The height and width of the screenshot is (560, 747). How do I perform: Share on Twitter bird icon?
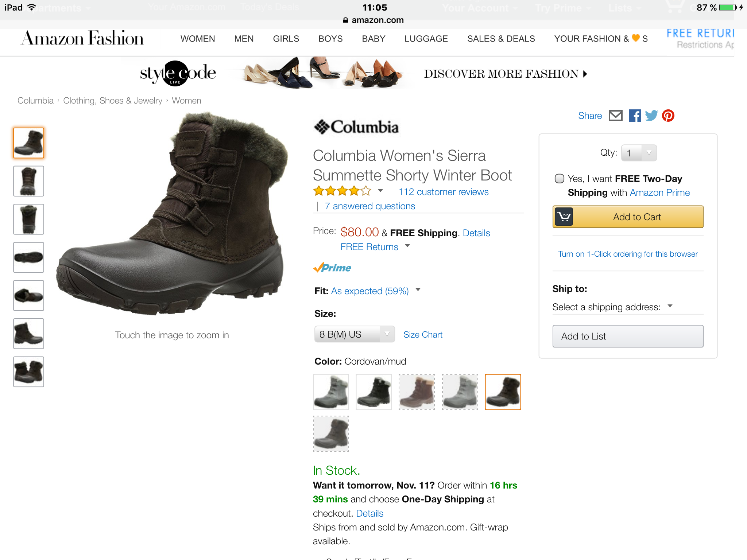point(651,116)
